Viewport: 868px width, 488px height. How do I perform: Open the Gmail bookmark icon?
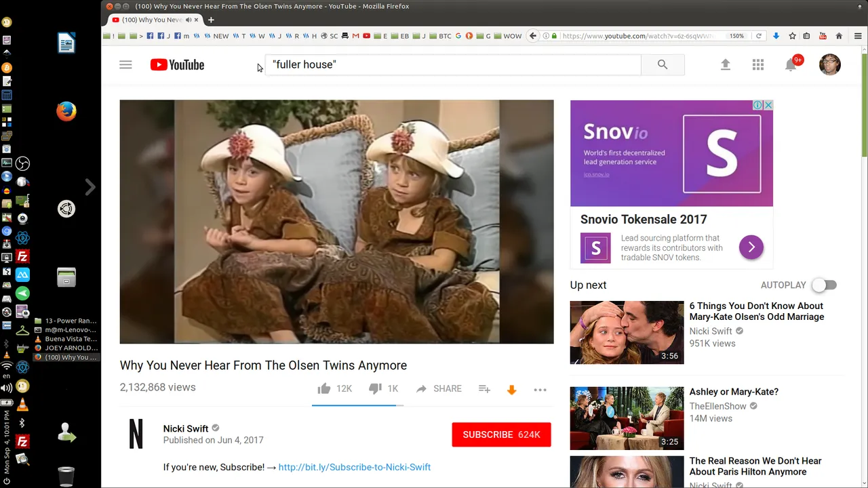click(x=355, y=36)
